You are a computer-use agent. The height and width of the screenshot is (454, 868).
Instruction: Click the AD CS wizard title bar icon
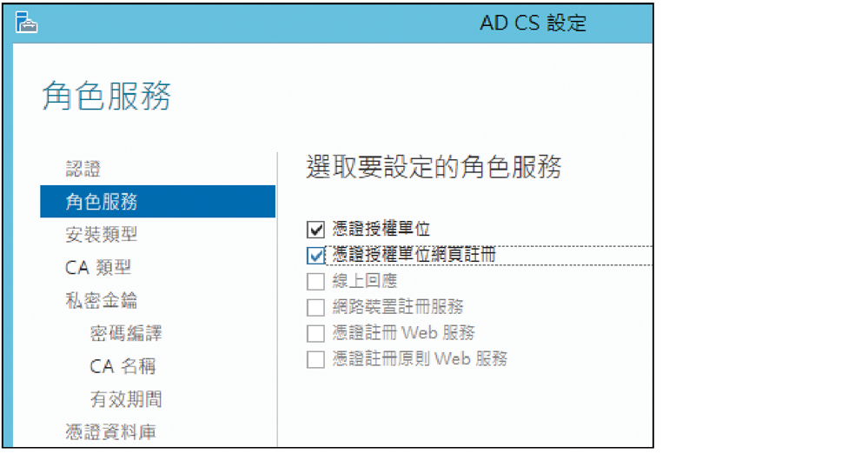tap(26, 22)
